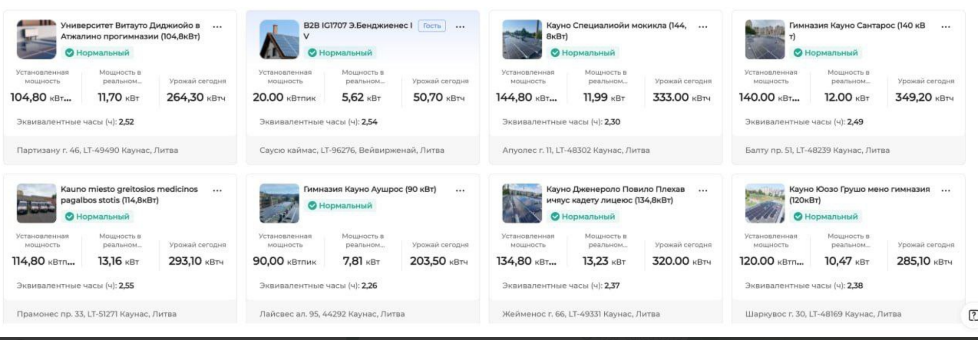Open more options for Kauno miesto greitosios medicinos

(x=217, y=190)
